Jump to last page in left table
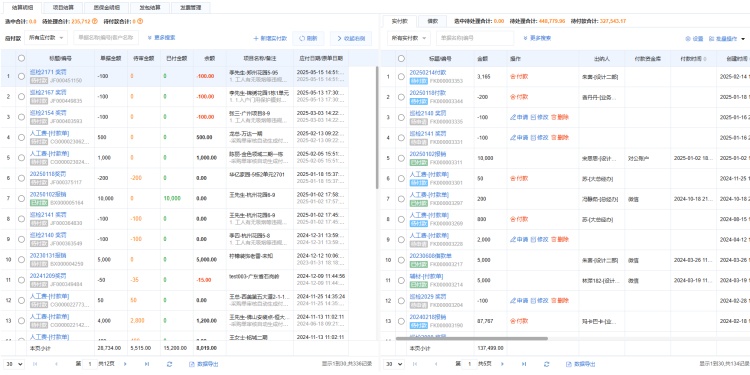This screenshot has height=375, width=750. click(x=147, y=364)
